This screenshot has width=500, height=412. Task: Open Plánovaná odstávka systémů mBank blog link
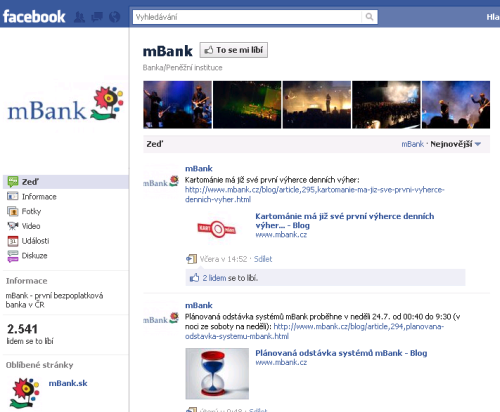341,353
